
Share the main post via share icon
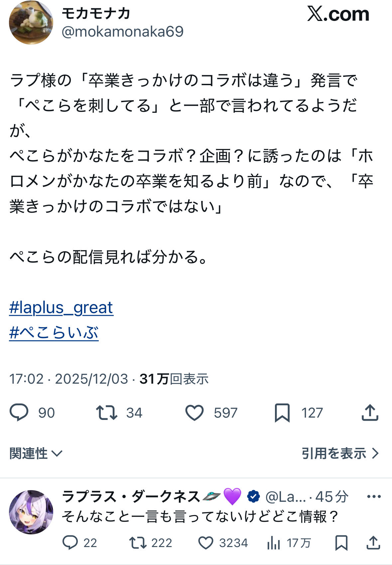click(x=370, y=413)
